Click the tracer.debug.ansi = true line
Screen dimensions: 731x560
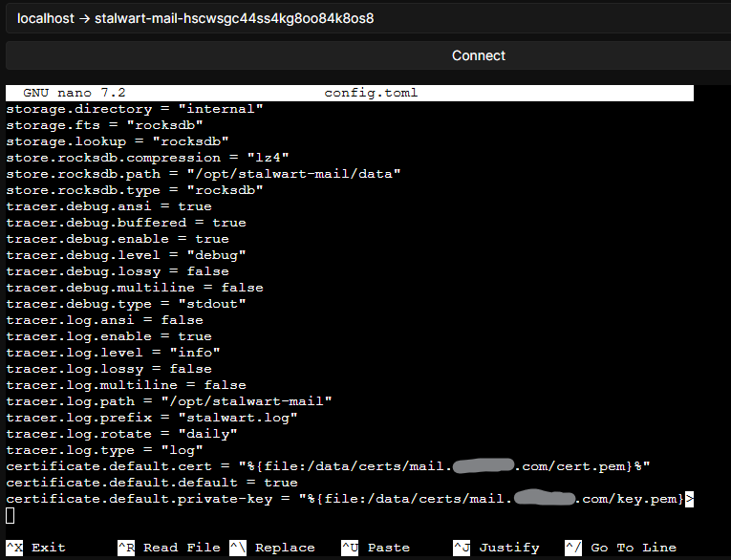click(109, 206)
